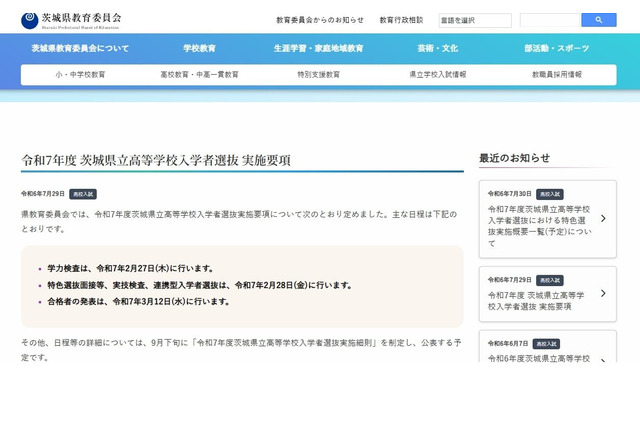The image size is (640, 426).
Task: Open 高校教育・中高一貫教育 submenu tab
Action: point(199,75)
